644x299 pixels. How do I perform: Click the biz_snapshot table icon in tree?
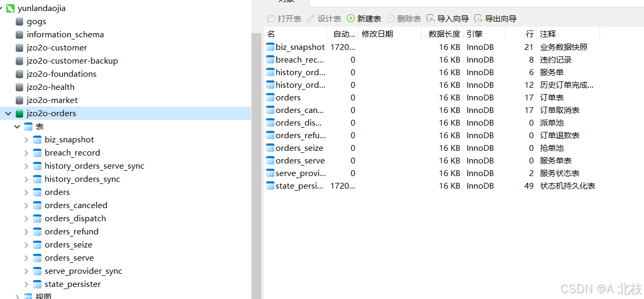(x=37, y=140)
